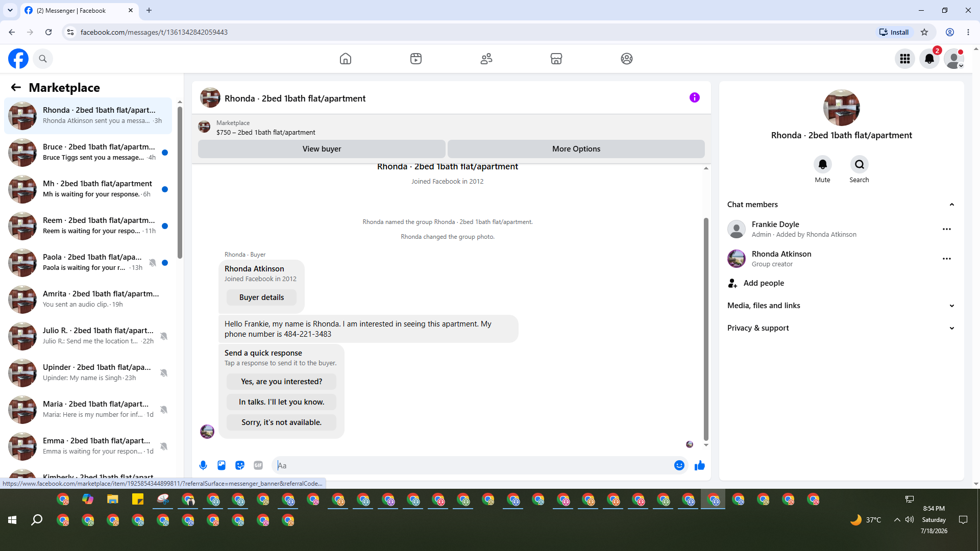Open the GIF picker icon

pos(258,465)
